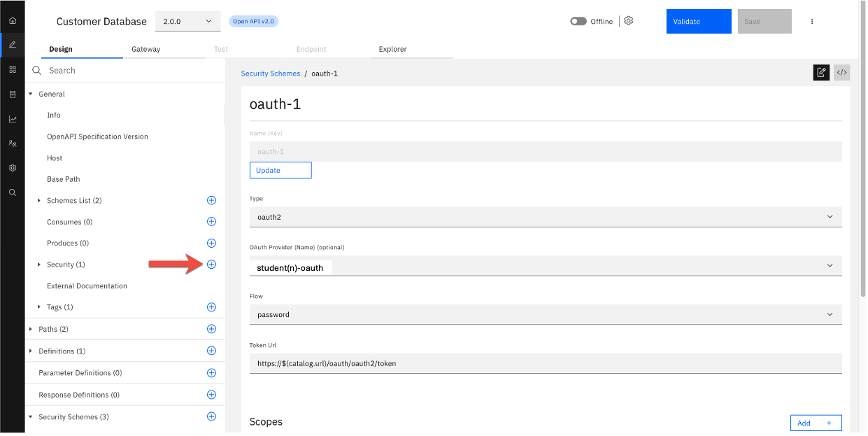The width and height of the screenshot is (868, 436).
Task: Toggle the Offline switch
Action: click(578, 22)
